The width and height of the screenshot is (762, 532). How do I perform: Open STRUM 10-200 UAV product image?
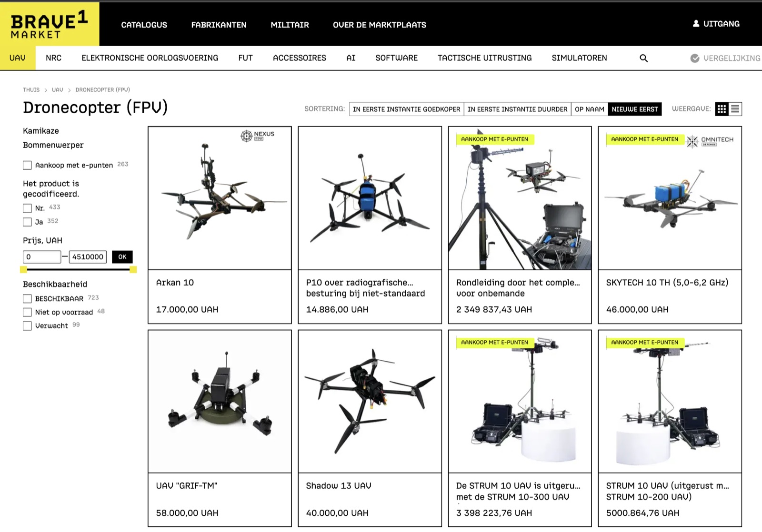[x=670, y=401]
